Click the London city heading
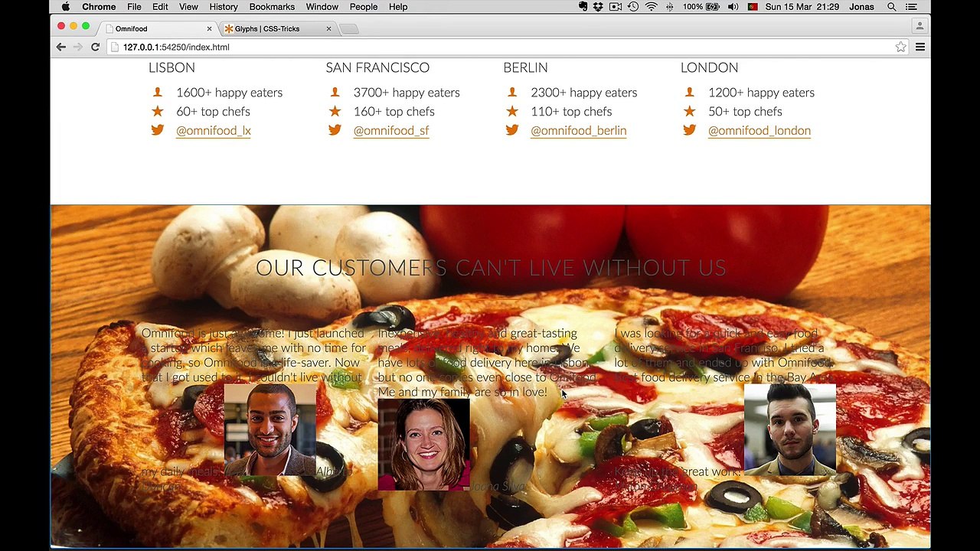This screenshot has height=551, width=980. pos(709,68)
